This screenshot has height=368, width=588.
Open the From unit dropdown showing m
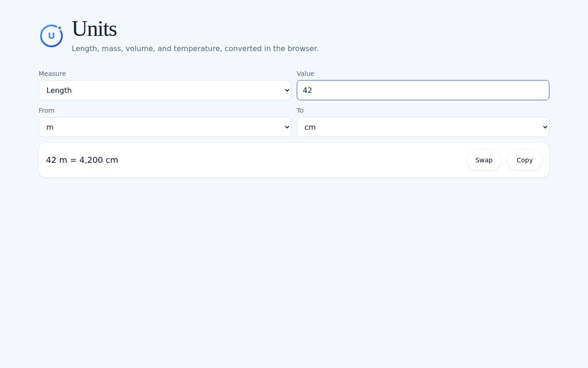[x=165, y=127]
